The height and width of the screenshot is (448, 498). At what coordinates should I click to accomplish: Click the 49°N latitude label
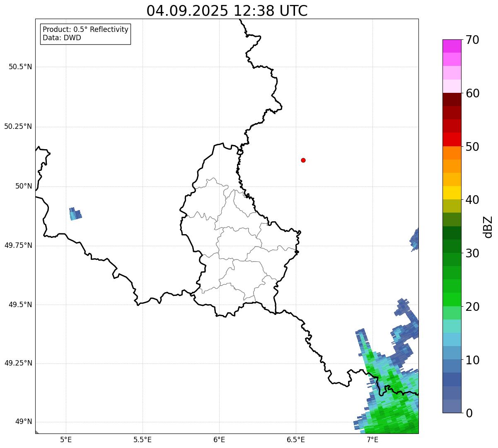pos(24,422)
